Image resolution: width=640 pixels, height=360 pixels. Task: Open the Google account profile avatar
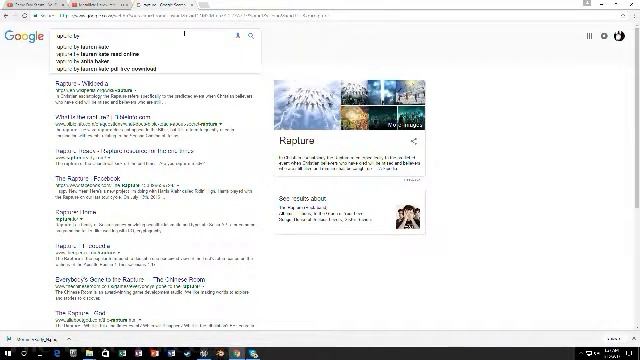pyautogui.click(x=619, y=36)
